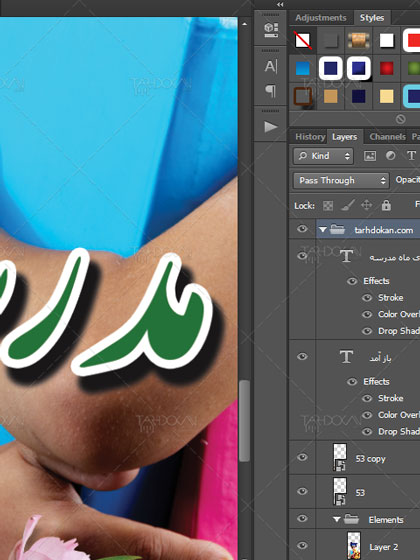Apply the brown outline style swatch

[303, 96]
